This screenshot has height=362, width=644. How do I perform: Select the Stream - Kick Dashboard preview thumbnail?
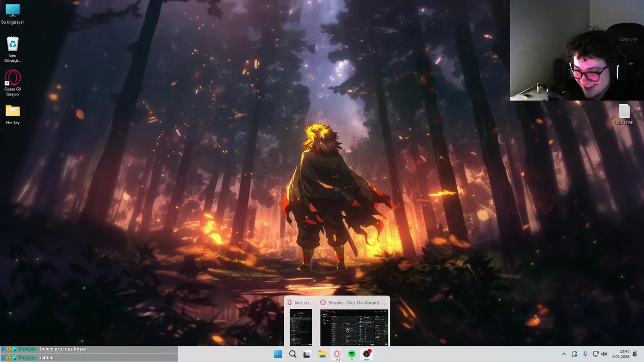point(354,327)
